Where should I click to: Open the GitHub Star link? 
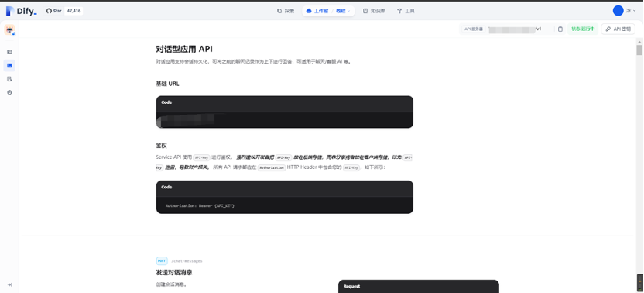pyautogui.click(x=54, y=11)
